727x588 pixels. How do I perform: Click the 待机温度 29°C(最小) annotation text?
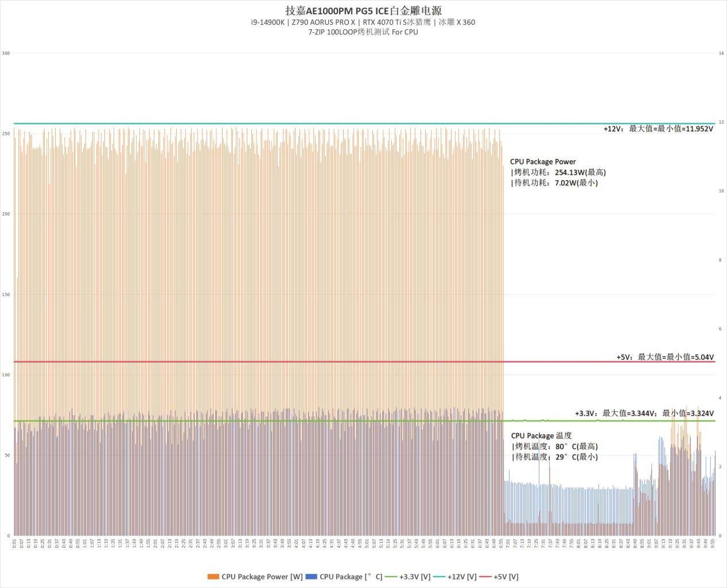(x=554, y=457)
